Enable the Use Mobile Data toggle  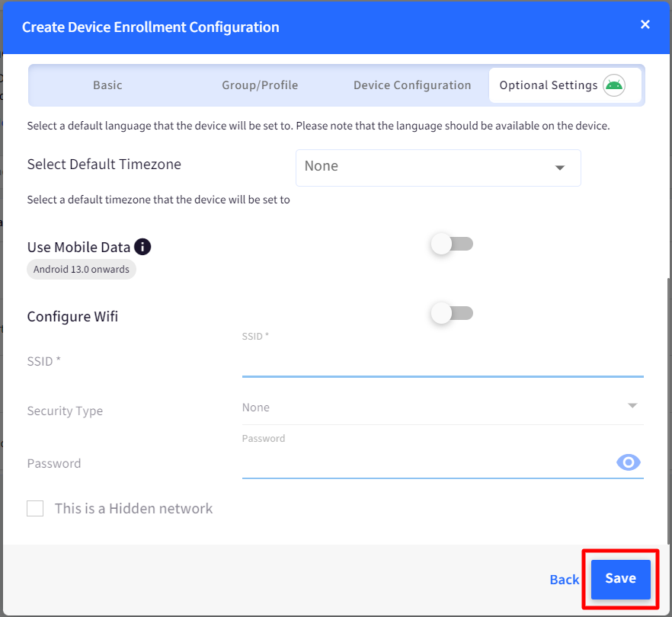click(x=452, y=244)
